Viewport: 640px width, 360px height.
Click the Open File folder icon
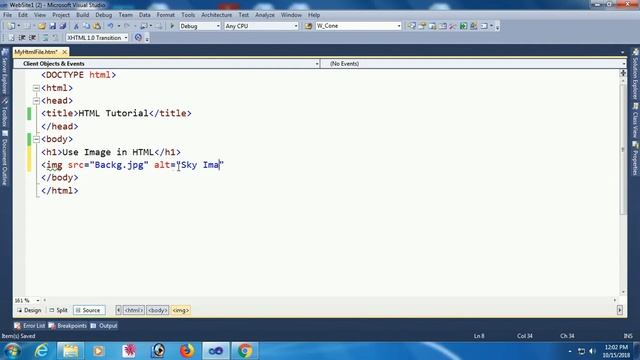pos(42,26)
